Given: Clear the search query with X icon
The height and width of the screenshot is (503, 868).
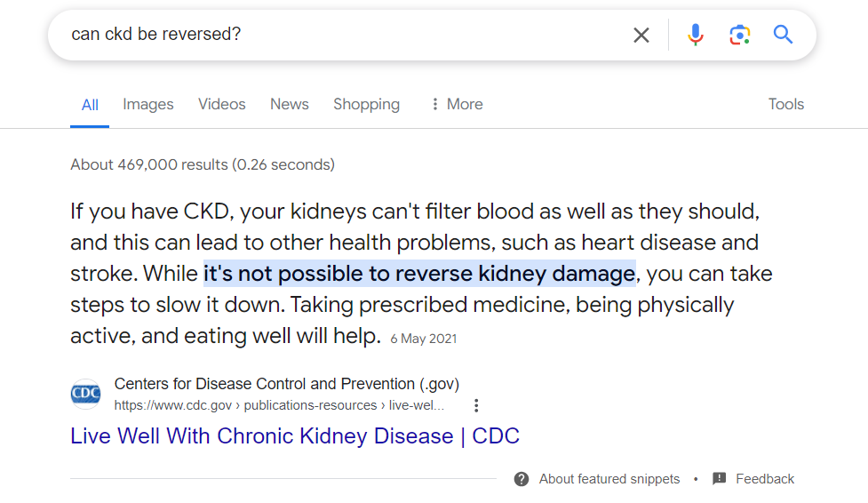Looking at the screenshot, I should [x=641, y=36].
